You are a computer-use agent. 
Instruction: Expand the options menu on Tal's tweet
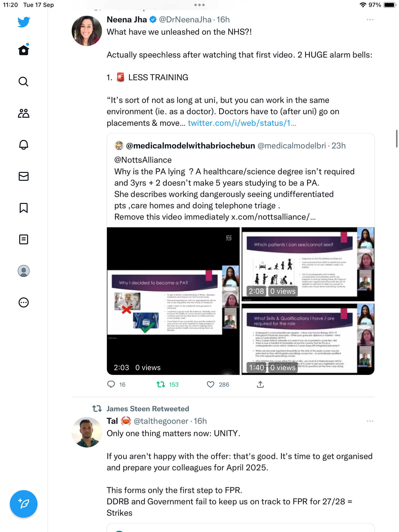pos(370,421)
